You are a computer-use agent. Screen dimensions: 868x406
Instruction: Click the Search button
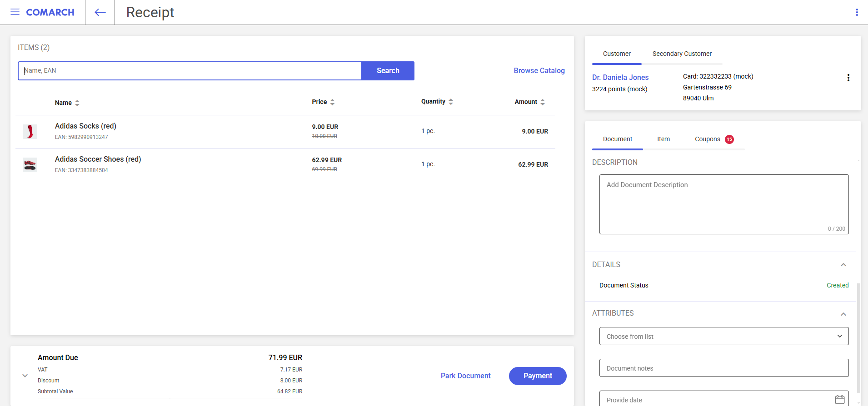point(388,71)
